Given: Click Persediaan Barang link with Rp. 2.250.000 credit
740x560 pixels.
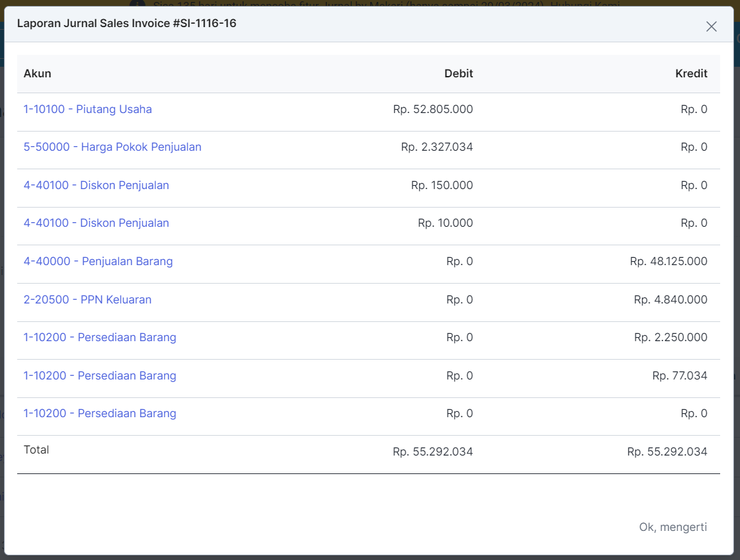Looking at the screenshot, I should 100,337.
